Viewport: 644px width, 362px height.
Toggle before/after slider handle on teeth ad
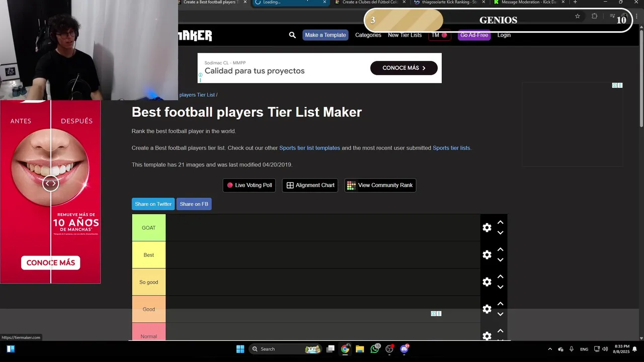[x=50, y=184]
